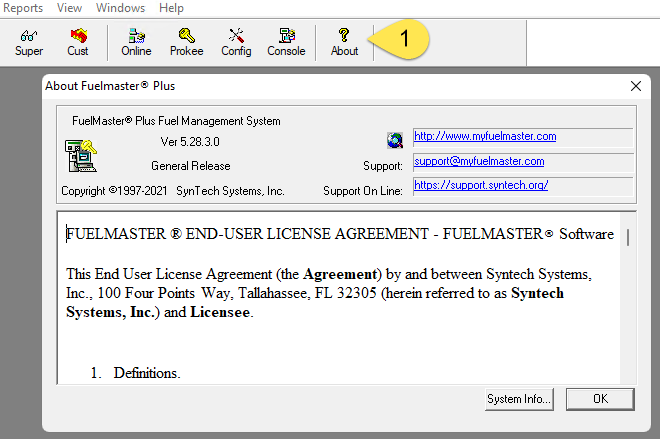Open the https://support.syntech.org/ link
The width and height of the screenshot is (660, 439).
click(481, 185)
